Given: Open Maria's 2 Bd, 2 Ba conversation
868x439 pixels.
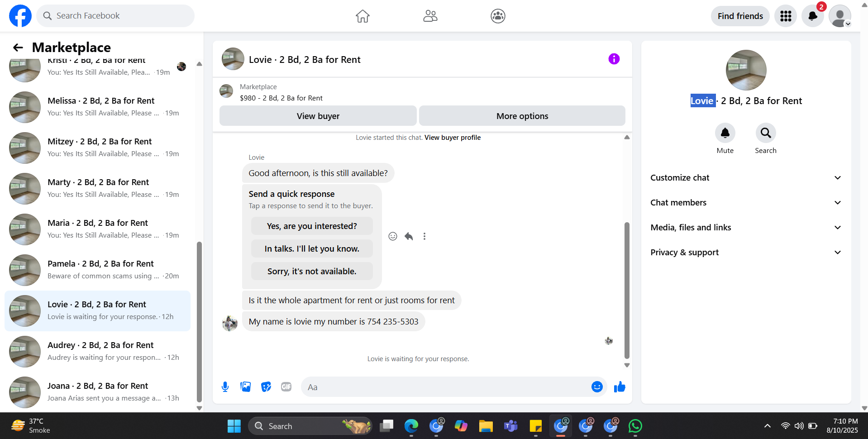Looking at the screenshot, I should pos(97,229).
